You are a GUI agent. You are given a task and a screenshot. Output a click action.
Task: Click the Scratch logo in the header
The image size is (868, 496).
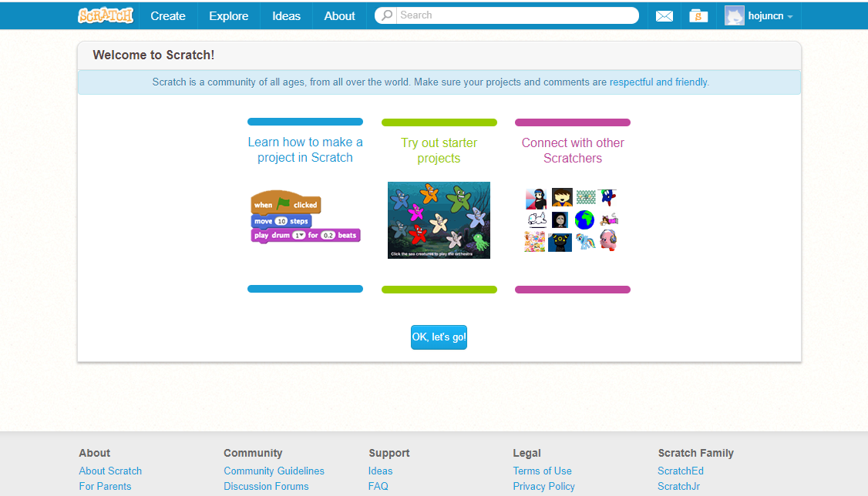[106, 15]
